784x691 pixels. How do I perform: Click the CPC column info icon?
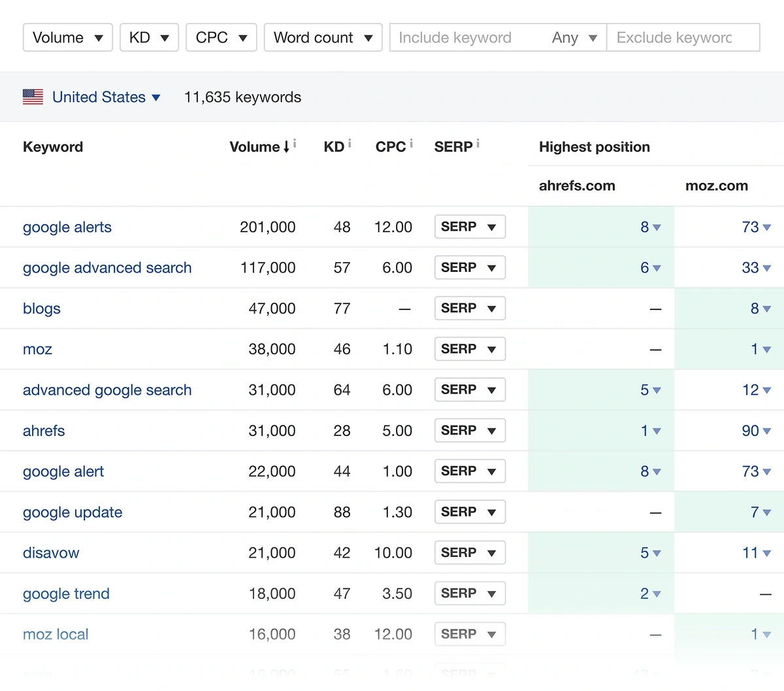412,143
